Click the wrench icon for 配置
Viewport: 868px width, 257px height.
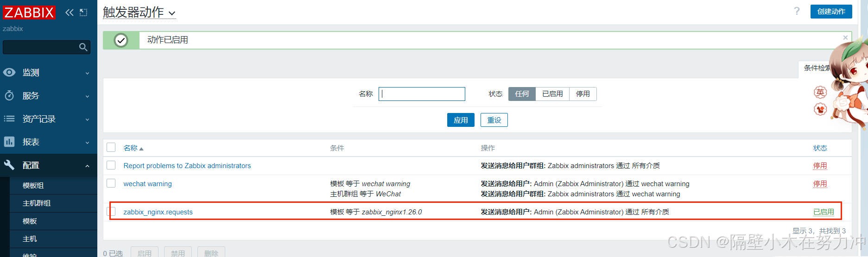click(x=9, y=165)
